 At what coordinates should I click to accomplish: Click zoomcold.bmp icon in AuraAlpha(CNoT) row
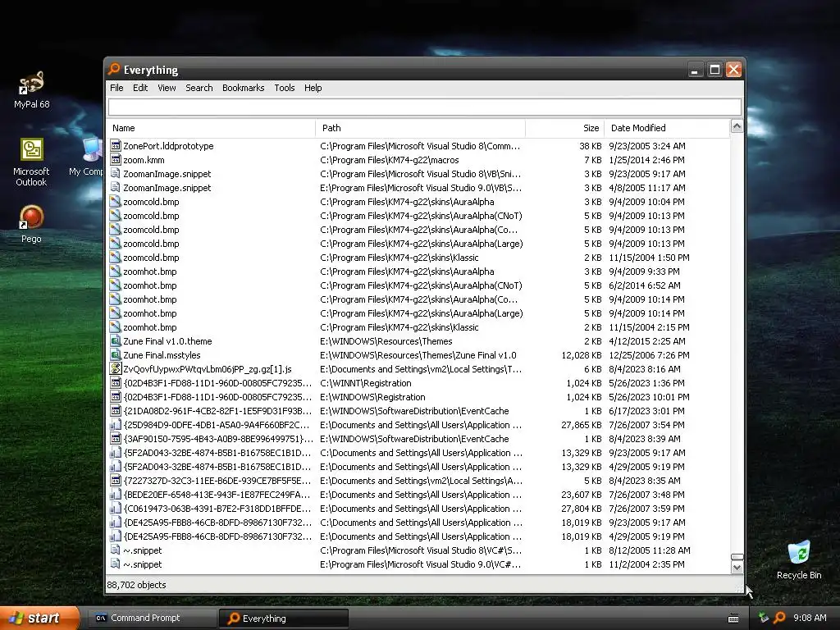[x=115, y=216]
